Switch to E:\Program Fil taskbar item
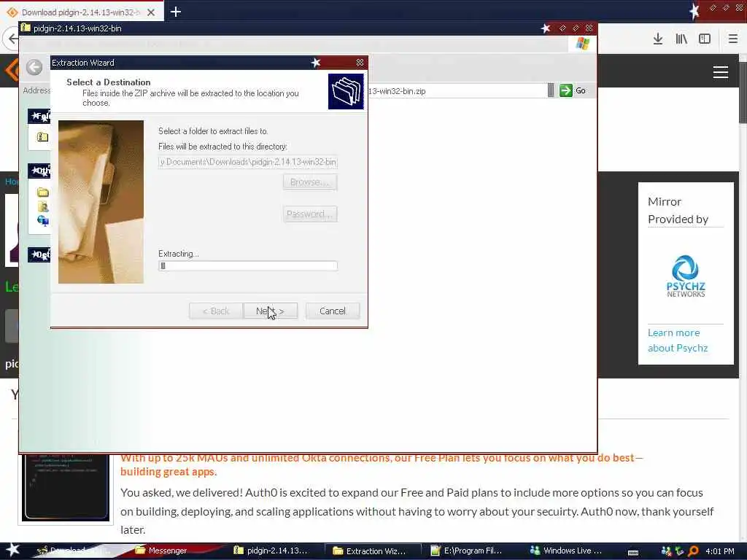The height and width of the screenshot is (560, 747). 467,551
